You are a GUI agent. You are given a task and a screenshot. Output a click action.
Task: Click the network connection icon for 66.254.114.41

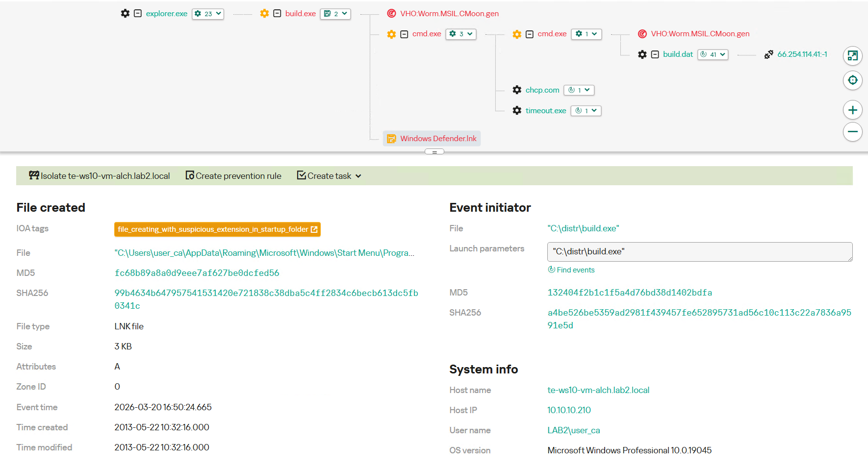click(x=768, y=54)
